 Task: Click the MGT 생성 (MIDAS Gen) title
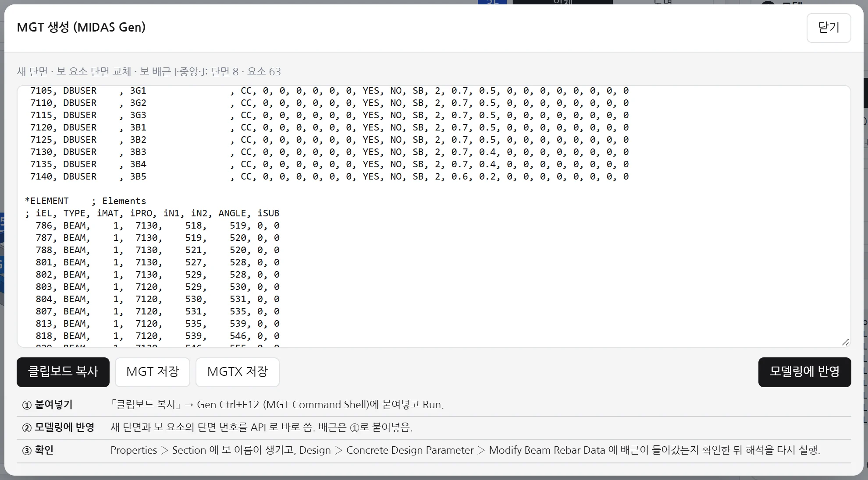(x=81, y=27)
